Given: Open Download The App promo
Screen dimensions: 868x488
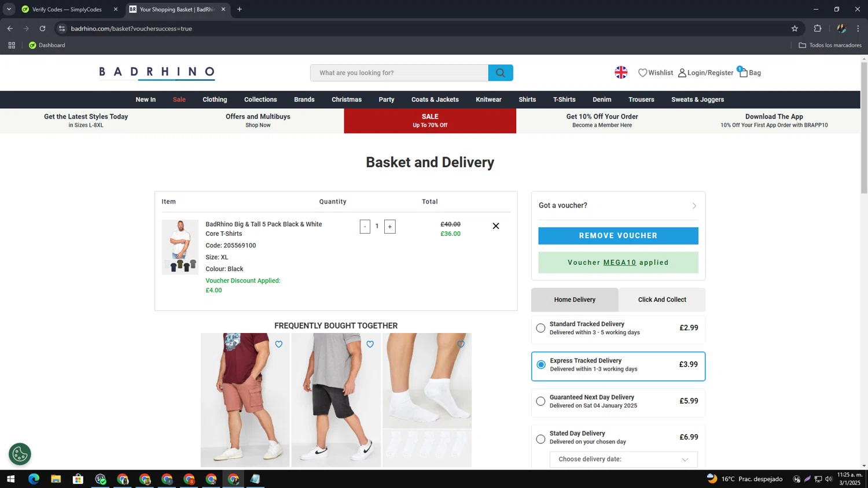Looking at the screenshot, I should 774,120.
